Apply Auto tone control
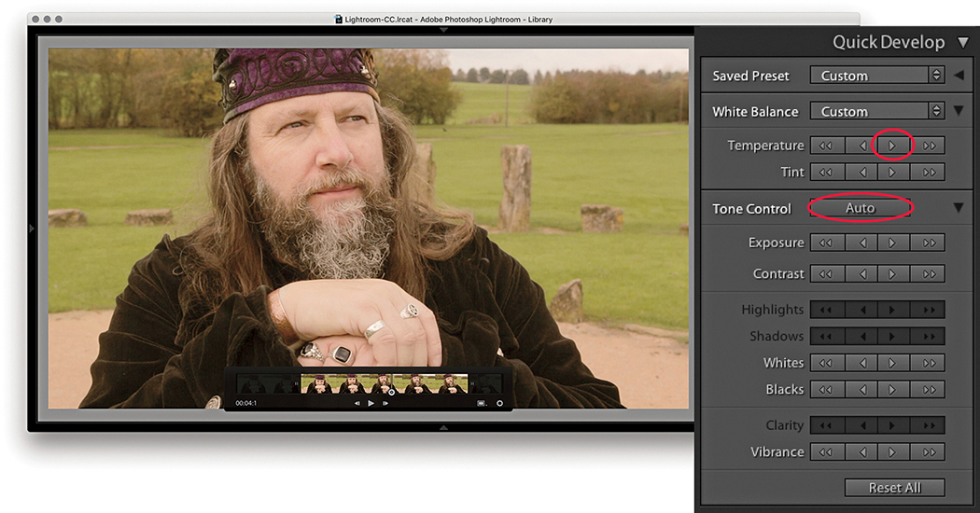 (x=860, y=208)
